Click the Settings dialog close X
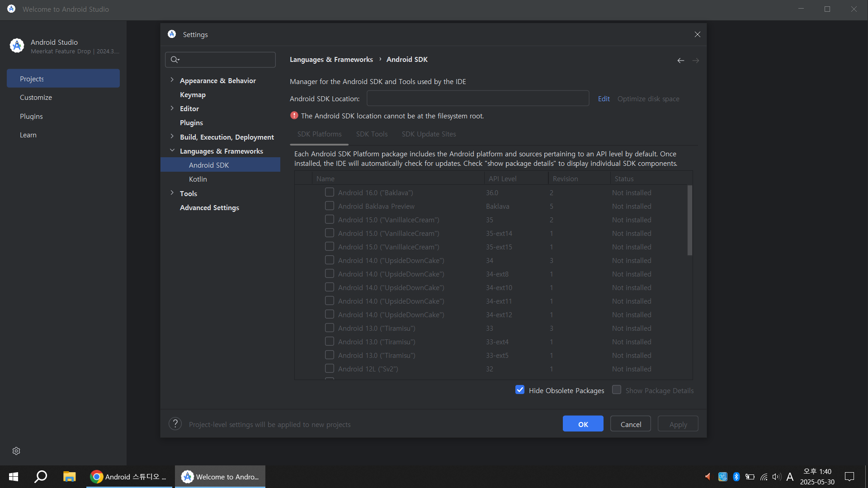The image size is (868, 488). (698, 34)
